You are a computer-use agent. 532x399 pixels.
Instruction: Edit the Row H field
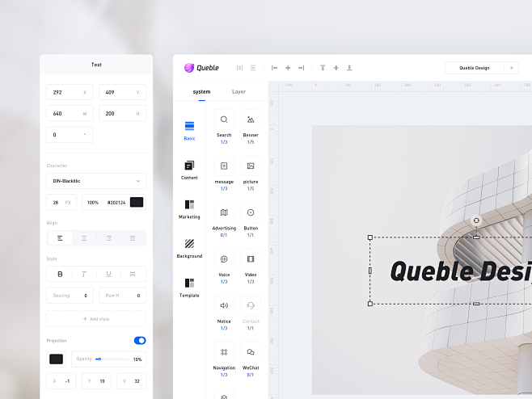point(122,296)
